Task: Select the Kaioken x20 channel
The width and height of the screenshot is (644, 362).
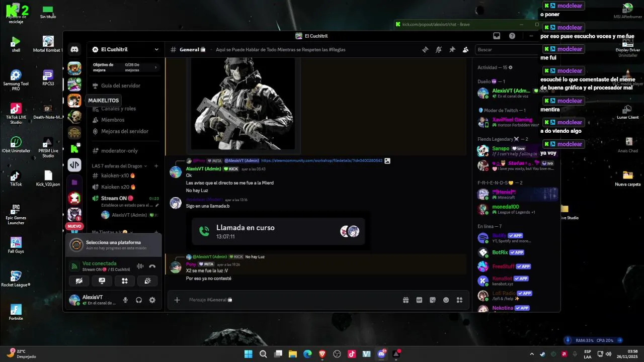Action: click(x=118, y=187)
